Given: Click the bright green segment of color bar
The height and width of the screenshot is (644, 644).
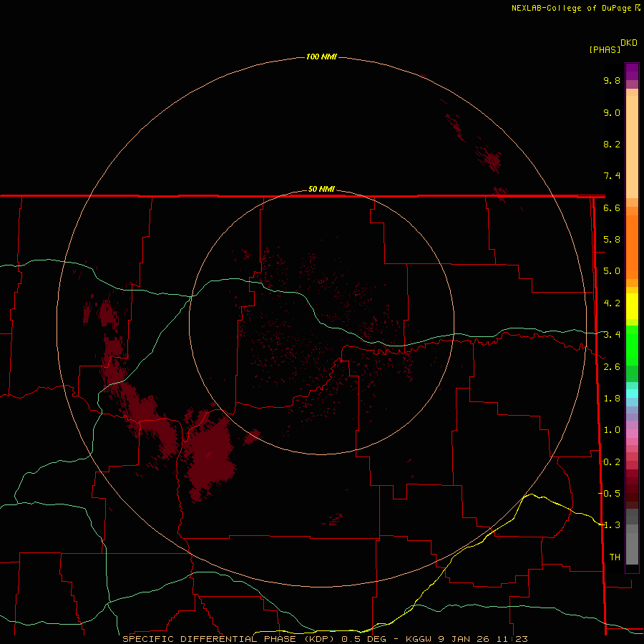Looking at the screenshot, I should 632,345.
